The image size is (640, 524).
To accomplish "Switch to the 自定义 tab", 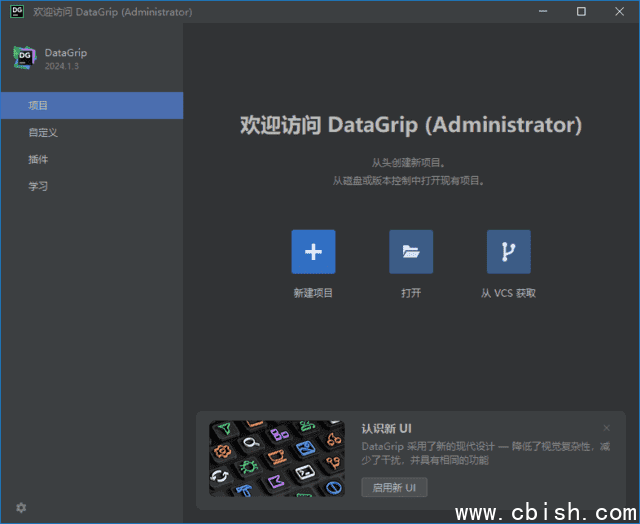I will [x=92, y=133].
